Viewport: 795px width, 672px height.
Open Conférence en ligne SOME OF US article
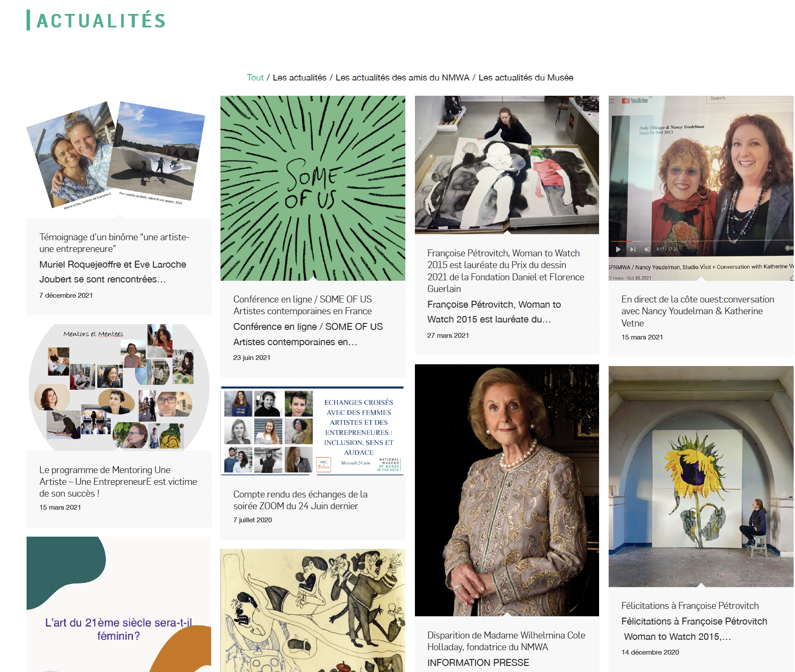pyautogui.click(x=303, y=305)
